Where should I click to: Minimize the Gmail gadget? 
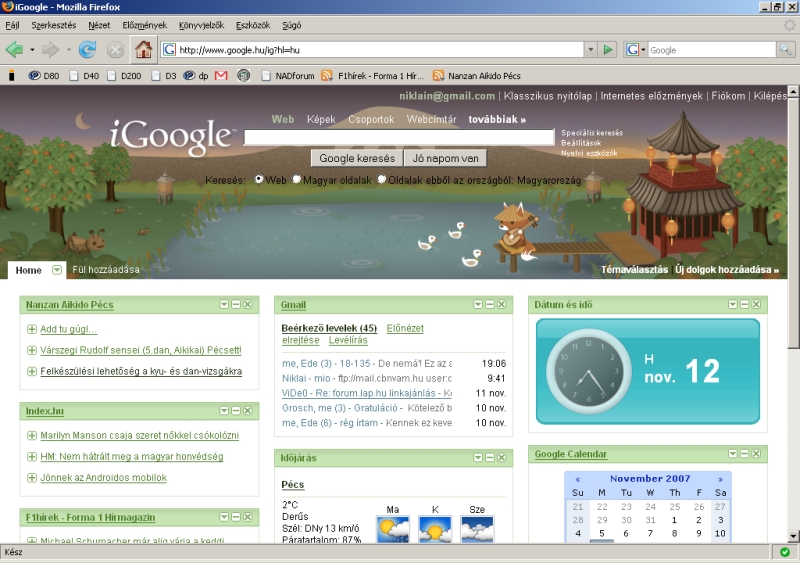(490, 304)
